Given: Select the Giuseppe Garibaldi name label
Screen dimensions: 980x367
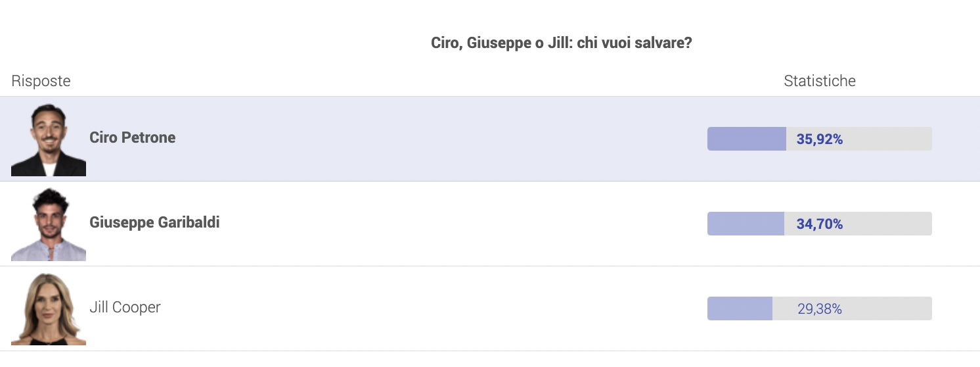Looking at the screenshot, I should tap(154, 222).
